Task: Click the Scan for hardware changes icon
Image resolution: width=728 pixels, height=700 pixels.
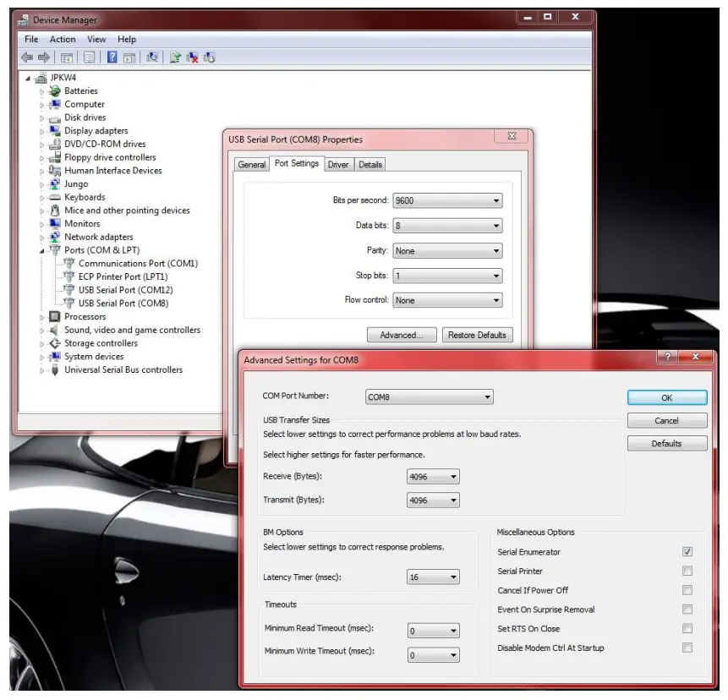Action: click(152, 57)
